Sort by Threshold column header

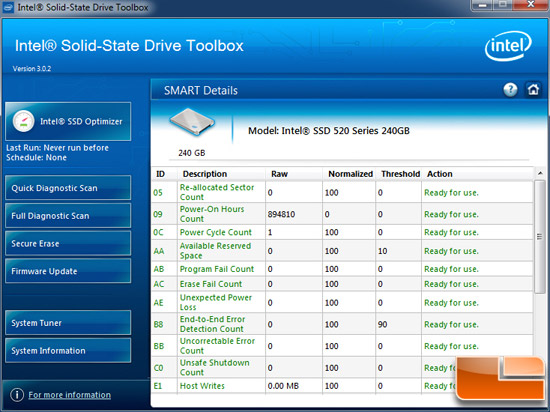pyautogui.click(x=401, y=174)
